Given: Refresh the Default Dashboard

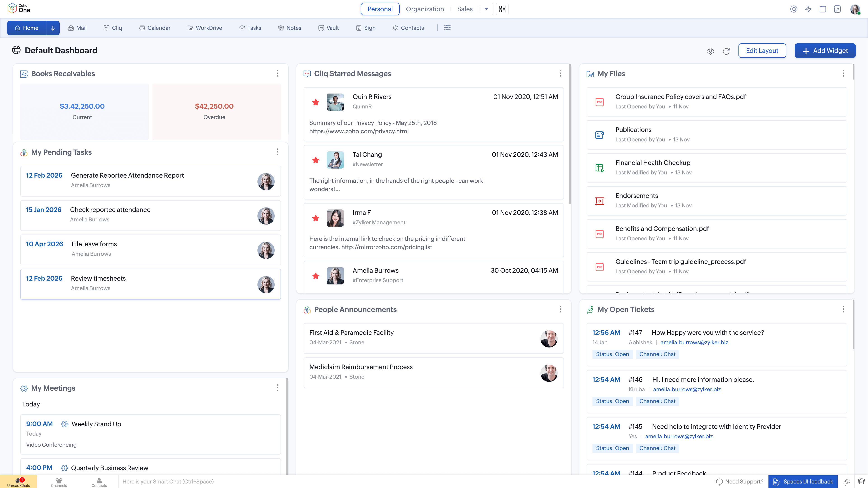Looking at the screenshot, I should [x=726, y=51].
